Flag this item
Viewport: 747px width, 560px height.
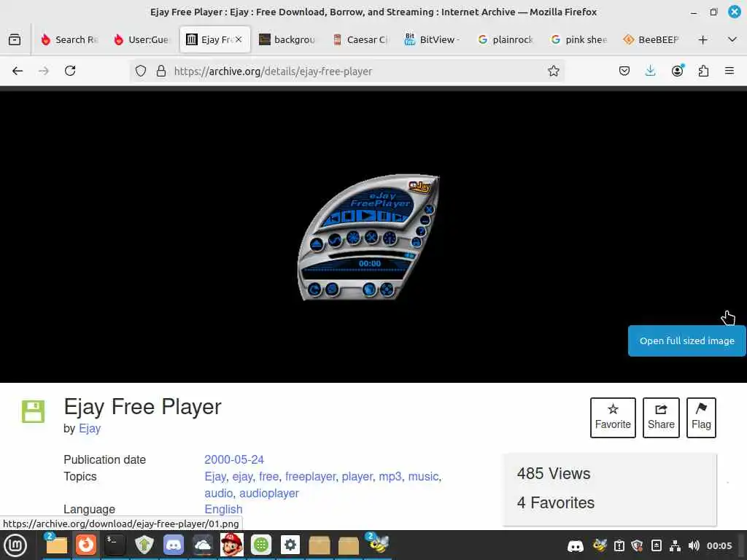[701, 418]
